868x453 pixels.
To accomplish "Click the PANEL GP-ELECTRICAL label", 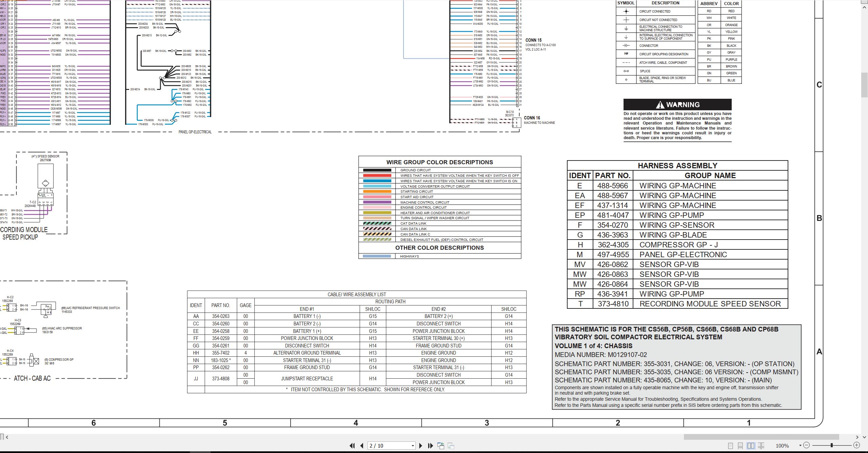I will click(195, 132).
